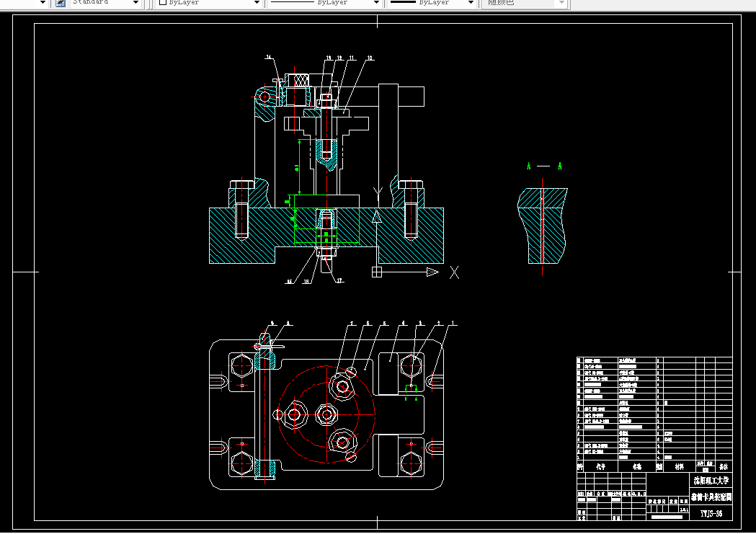
Task: Open the Standard text style dropdown
Action: point(135,3)
